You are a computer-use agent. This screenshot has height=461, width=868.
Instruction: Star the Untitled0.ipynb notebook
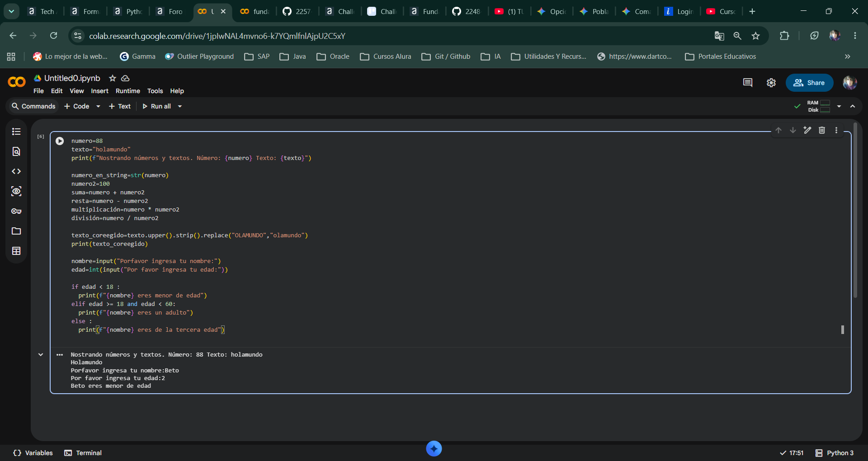click(x=113, y=78)
